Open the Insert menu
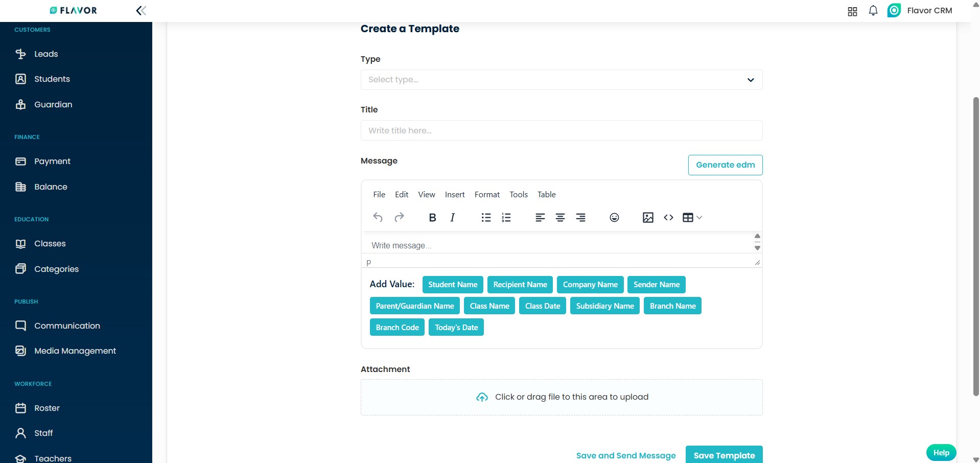 [455, 195]
